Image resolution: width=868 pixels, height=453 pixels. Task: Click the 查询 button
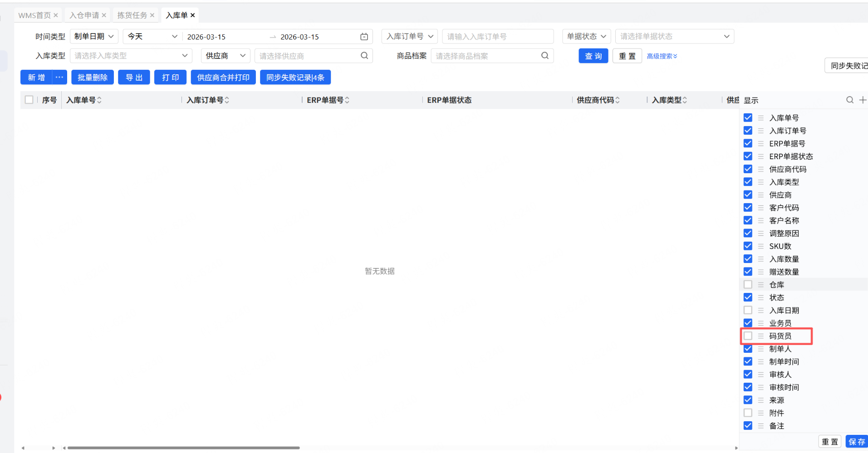coord(593,56)
